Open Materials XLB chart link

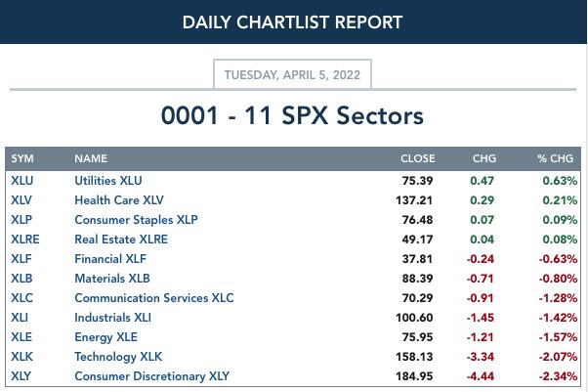(x=112, y=279)
